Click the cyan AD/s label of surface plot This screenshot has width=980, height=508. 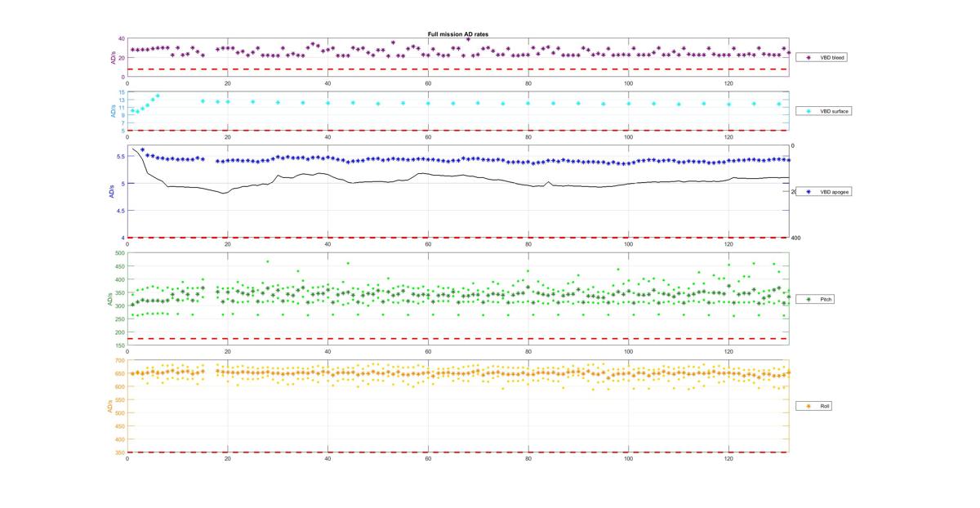(x=112, y=112)
